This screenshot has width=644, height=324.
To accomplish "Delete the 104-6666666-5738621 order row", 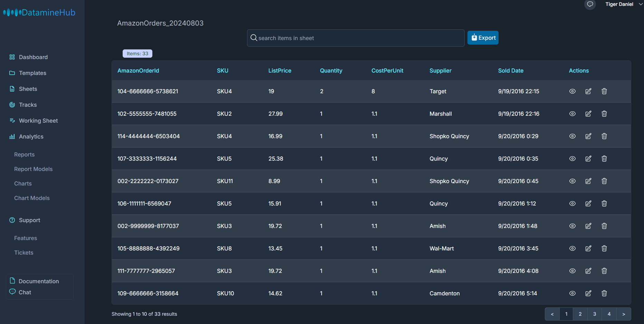I will coord(604,91).
